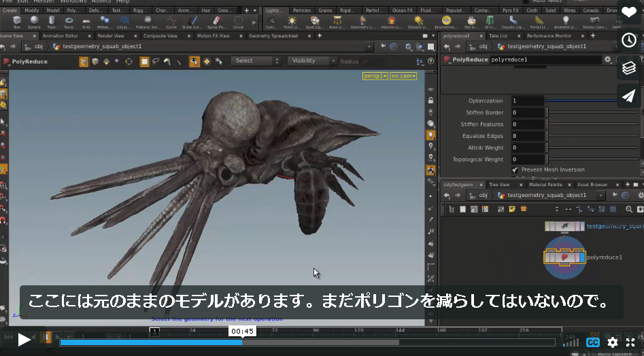This screenshot has height=356, width=644.
Task: Click the Stiffen Border value field
Action: [528, 112]
